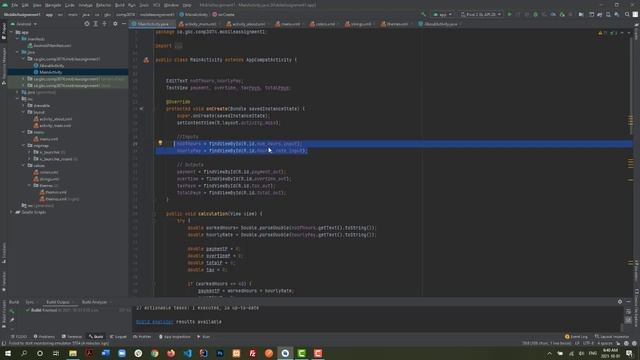Open Firefox from the taskbar
This screenshot has height=360, width=640.
(171, 353)
